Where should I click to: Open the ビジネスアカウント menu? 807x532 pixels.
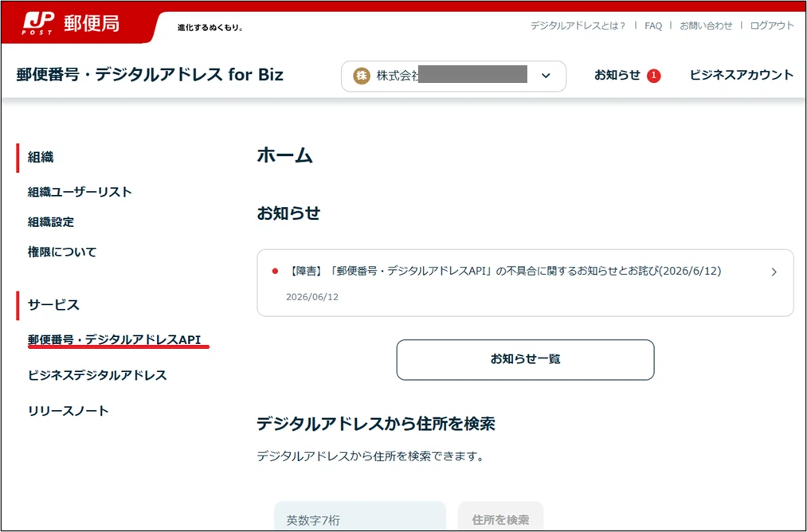(x=742, y=75)
